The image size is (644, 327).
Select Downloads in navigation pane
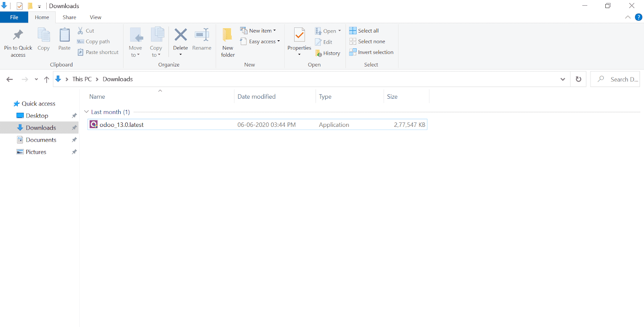pyautogui.click(x=36, y=128)
